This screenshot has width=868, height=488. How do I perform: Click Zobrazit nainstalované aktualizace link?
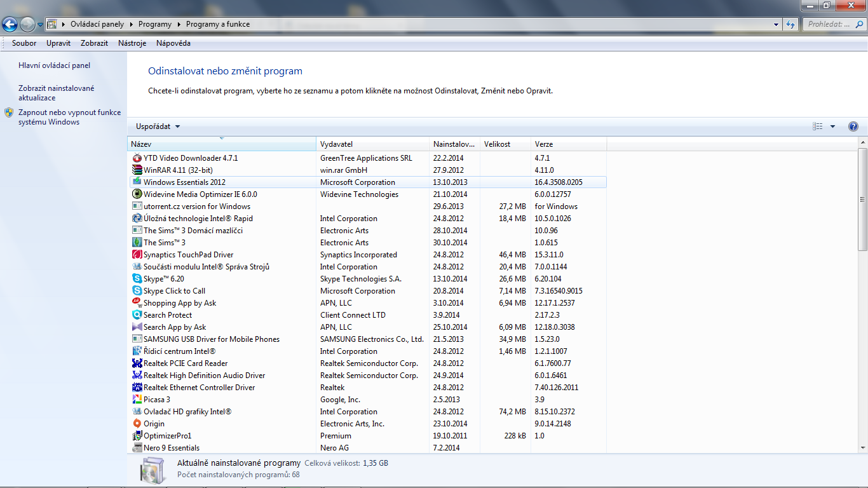pos(56,93)
